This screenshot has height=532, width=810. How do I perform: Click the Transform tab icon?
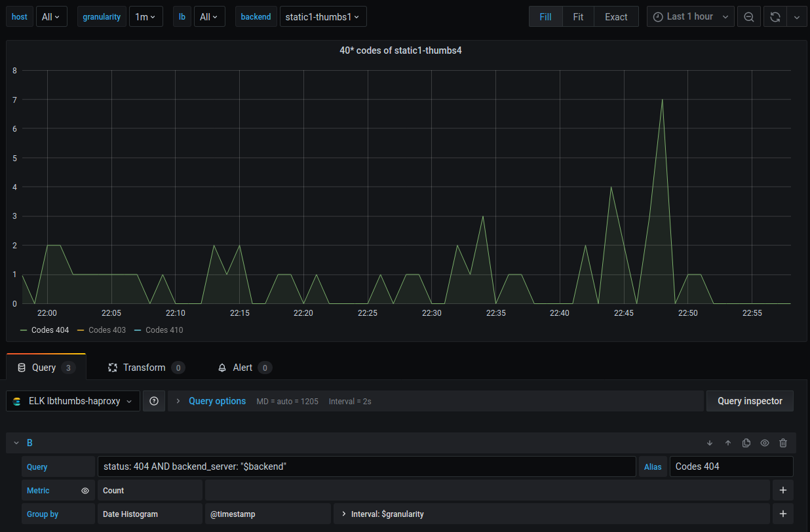[113, 368]
